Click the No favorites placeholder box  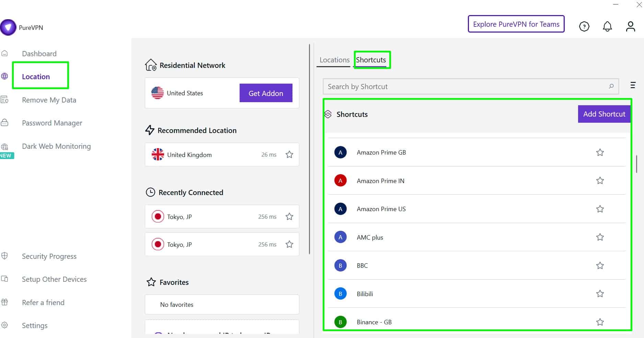(222, 304)
